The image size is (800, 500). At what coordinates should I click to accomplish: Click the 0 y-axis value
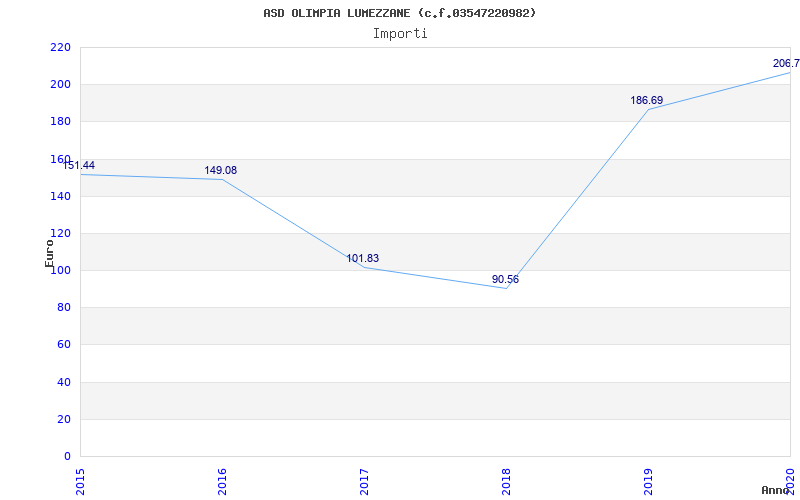point(67,457)
